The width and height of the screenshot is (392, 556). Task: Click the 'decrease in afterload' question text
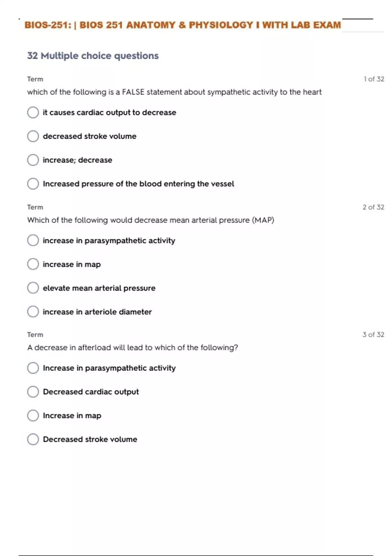click(x=133, y=347)
